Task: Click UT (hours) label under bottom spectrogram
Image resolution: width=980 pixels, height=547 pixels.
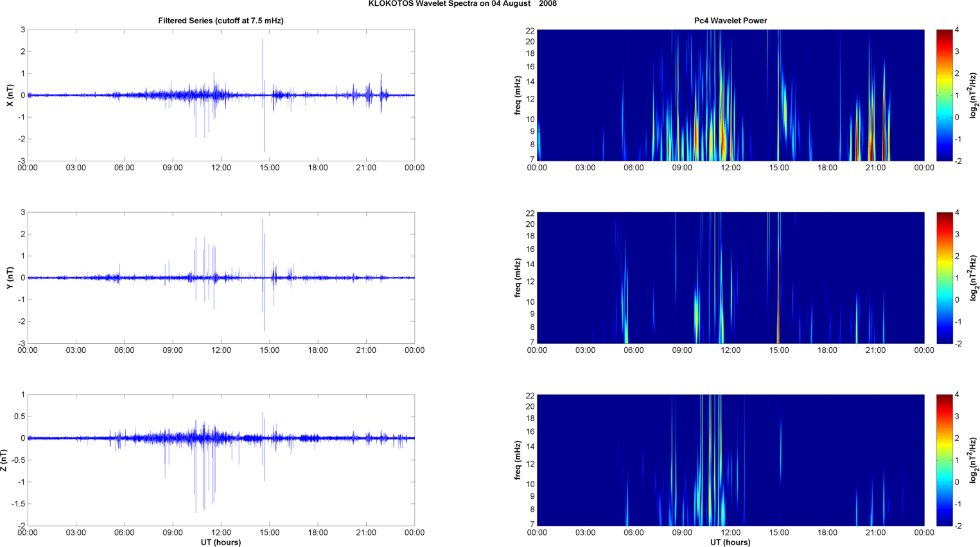Action: tap(730, 542)
